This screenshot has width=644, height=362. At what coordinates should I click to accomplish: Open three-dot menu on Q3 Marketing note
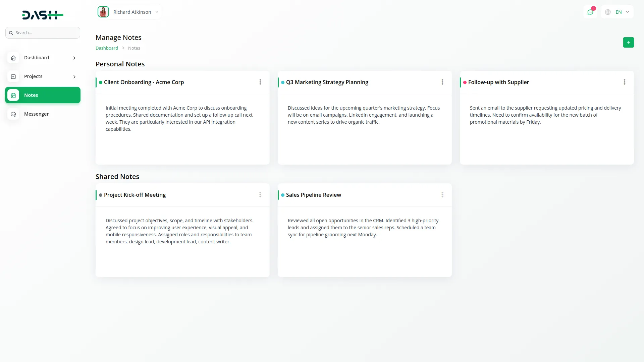click(442, 82)
